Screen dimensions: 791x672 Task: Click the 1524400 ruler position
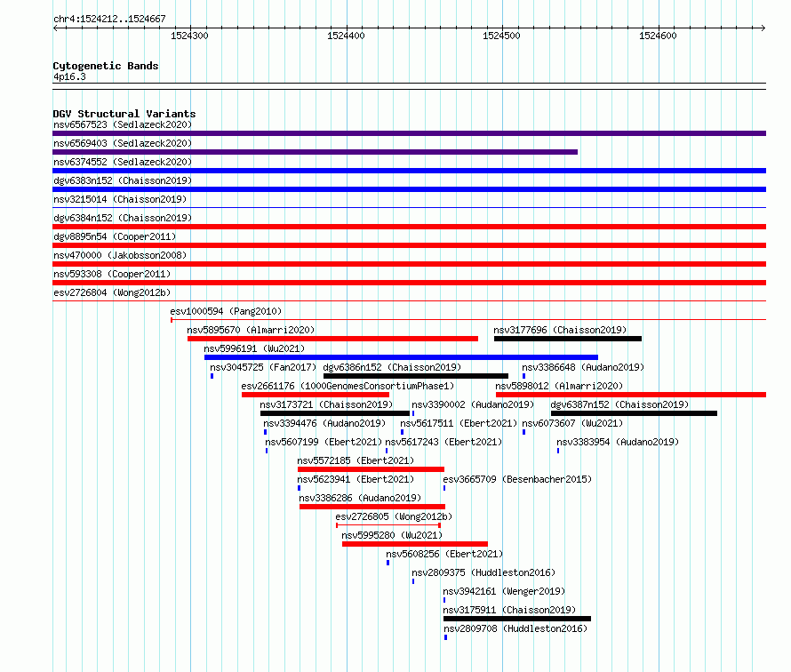[x=346, y=36]
